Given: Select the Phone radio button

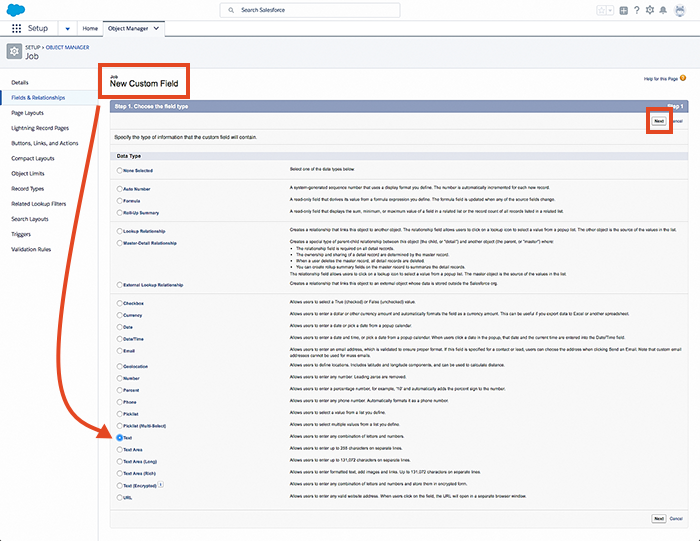Looking at the screenshot, I should (x=120, y=402).
